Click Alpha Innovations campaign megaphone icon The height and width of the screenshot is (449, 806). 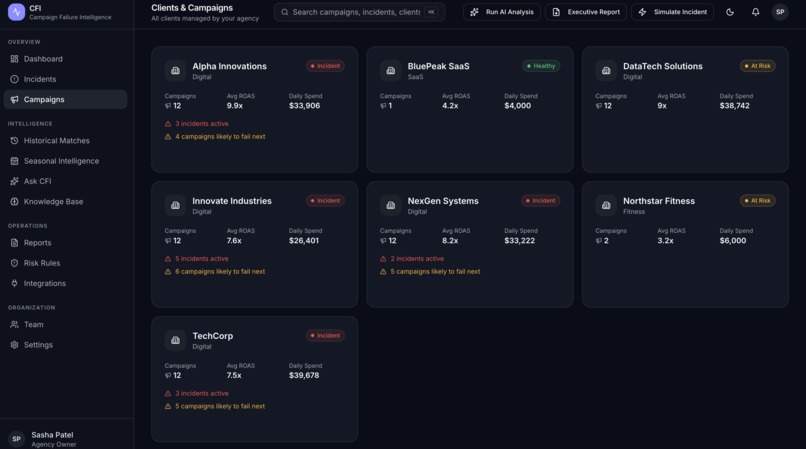pyautogui.click(x=168, y=106)
